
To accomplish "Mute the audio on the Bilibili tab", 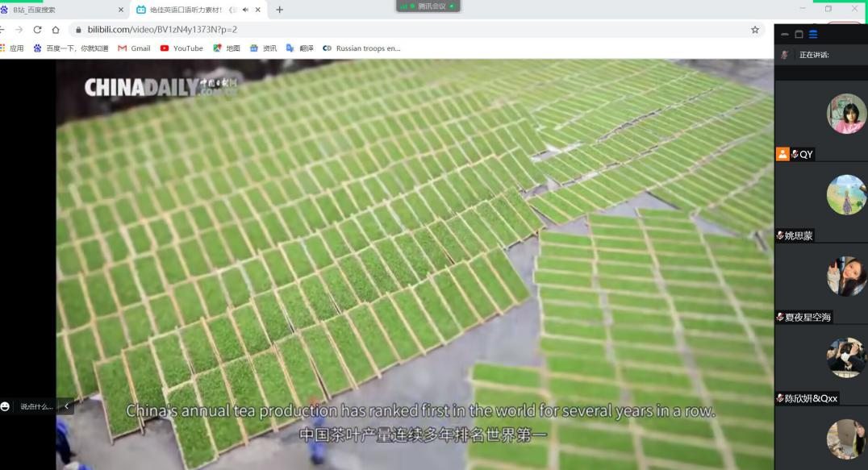I will (244, 10).
